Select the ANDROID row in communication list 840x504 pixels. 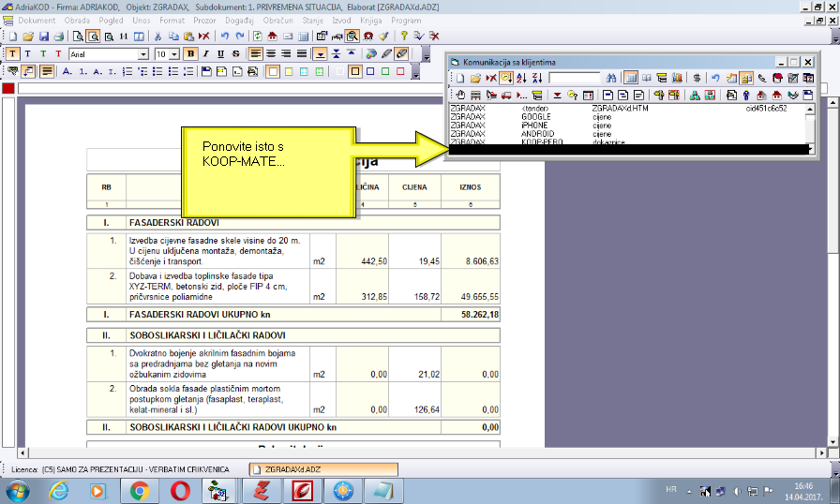(x=627, y=134)
